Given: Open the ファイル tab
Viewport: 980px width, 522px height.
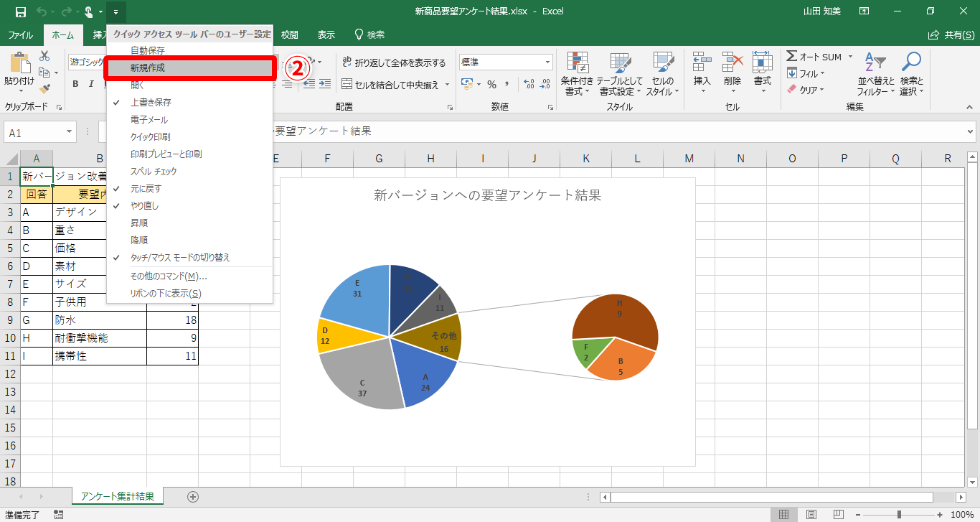Looking at the screenshot, I should [x=20, y=34].
